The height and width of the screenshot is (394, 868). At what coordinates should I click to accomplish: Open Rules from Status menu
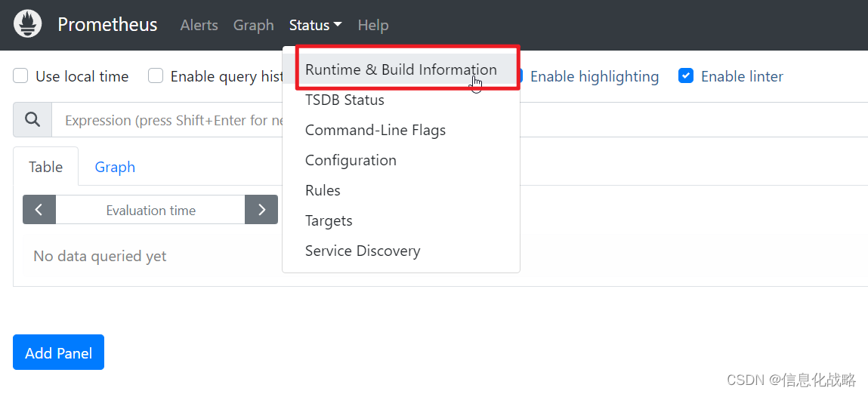[x=401, y=190]
